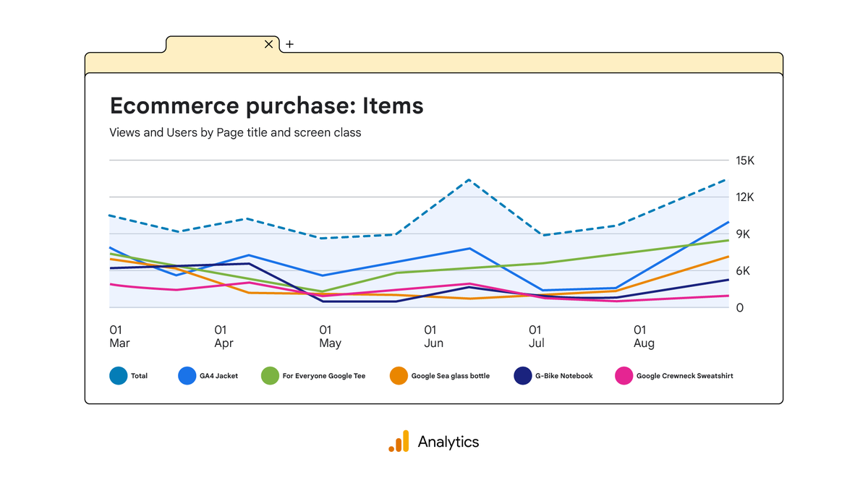Click the Google Analytics bar-chart logo icon
Image resolution: width=868 pixels, height=488 pixels.
coord(399,441)
